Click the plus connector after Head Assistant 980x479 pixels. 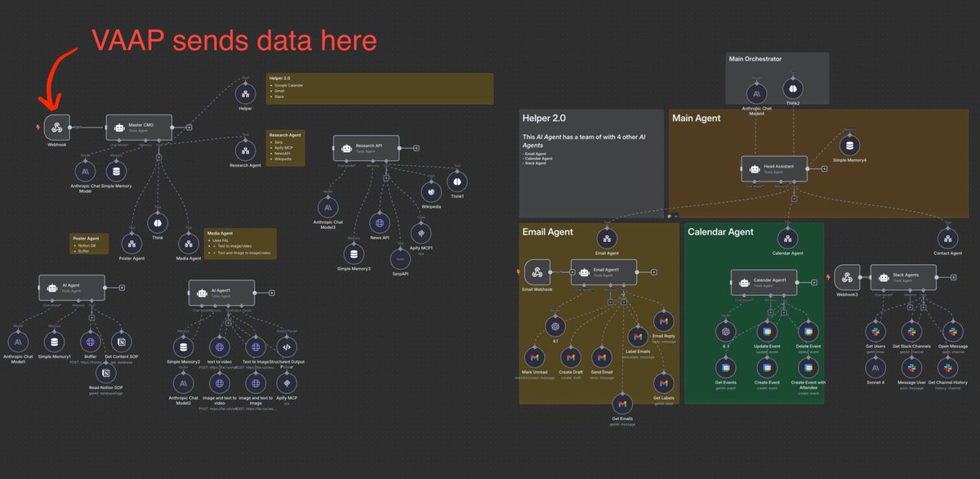pos(826,168)
